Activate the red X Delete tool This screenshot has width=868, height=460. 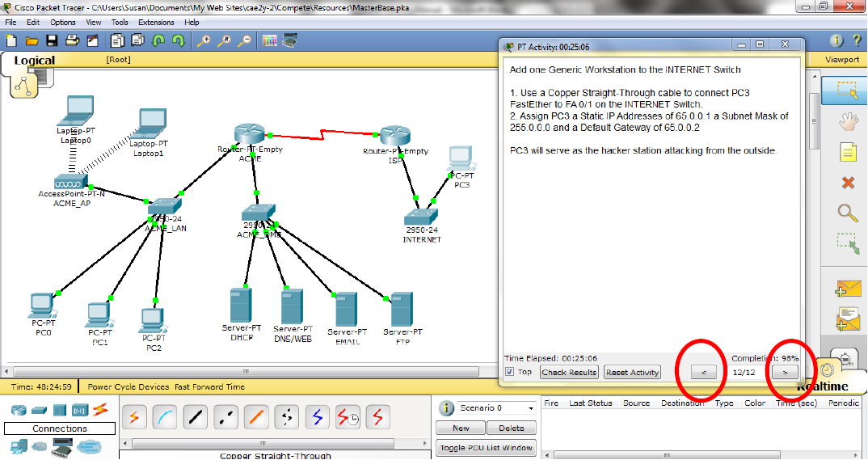click(848, 182)
